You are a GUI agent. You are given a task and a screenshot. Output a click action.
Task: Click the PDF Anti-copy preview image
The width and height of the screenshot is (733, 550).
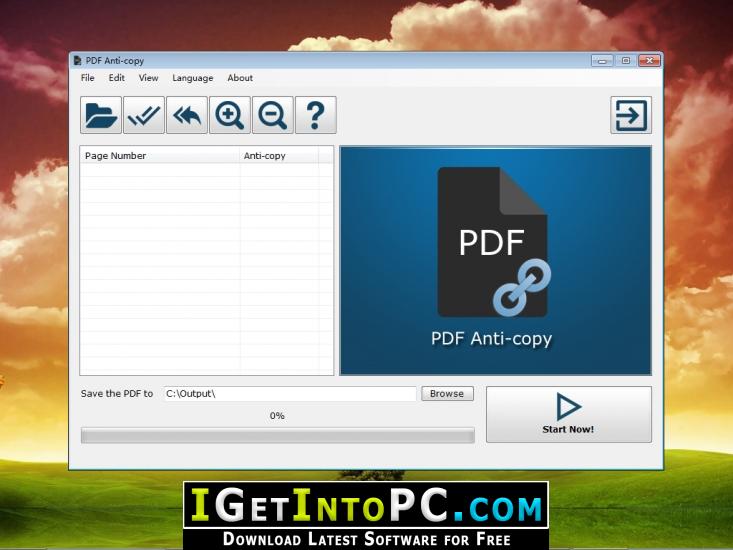pyautogui.click(x=495, y=261)
